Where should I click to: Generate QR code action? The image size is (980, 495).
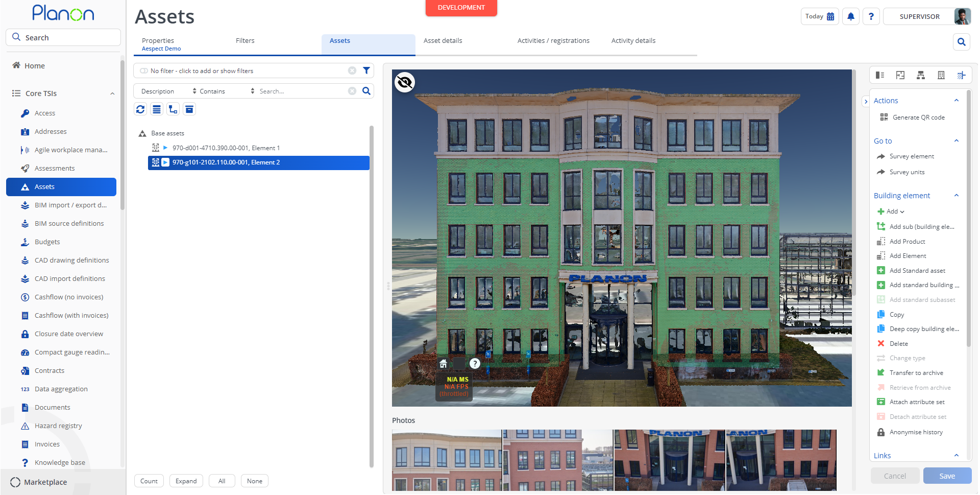(913, 117)
